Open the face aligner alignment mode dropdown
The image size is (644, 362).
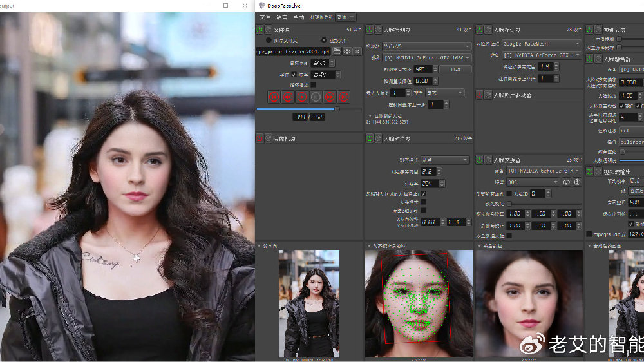coord(444,160)
